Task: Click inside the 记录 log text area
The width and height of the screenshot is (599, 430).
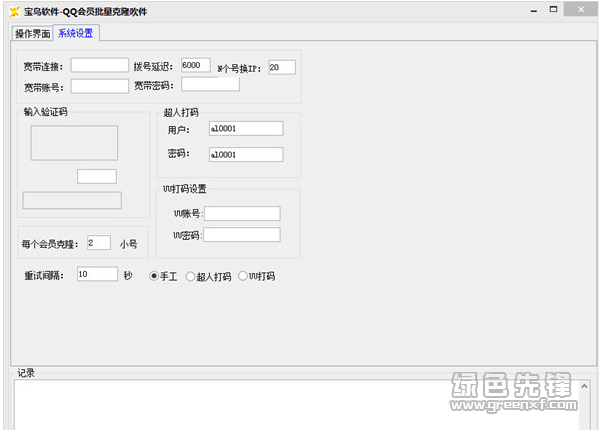Action: click(297, 405)
